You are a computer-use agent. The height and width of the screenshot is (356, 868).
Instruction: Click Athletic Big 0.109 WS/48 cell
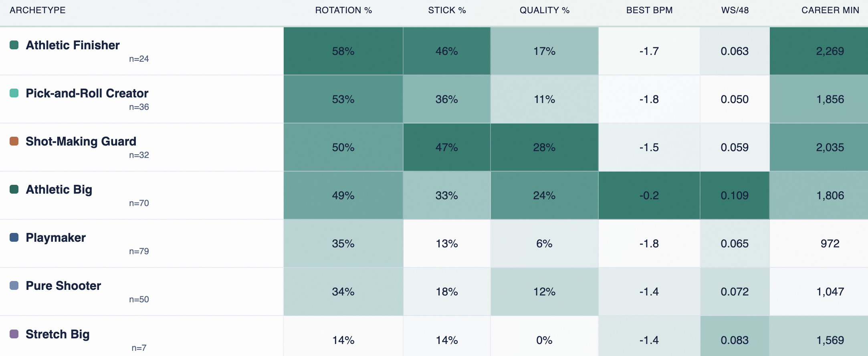(735, 195)
